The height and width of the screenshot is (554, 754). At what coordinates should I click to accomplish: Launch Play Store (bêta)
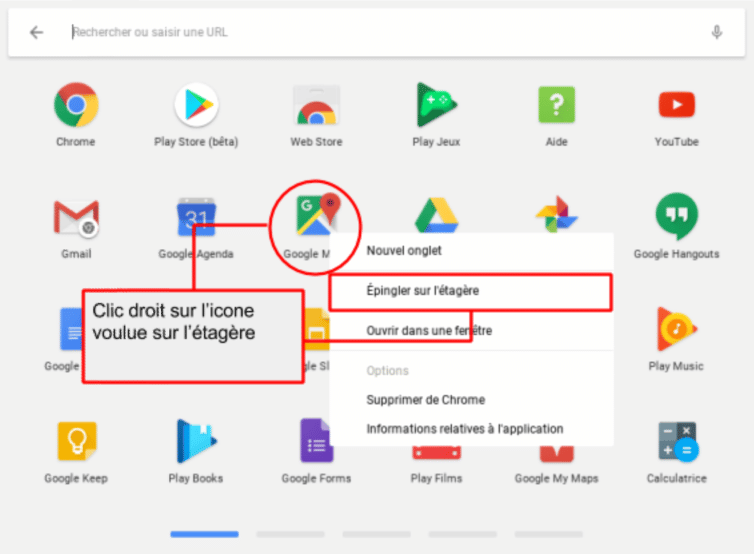196,106
